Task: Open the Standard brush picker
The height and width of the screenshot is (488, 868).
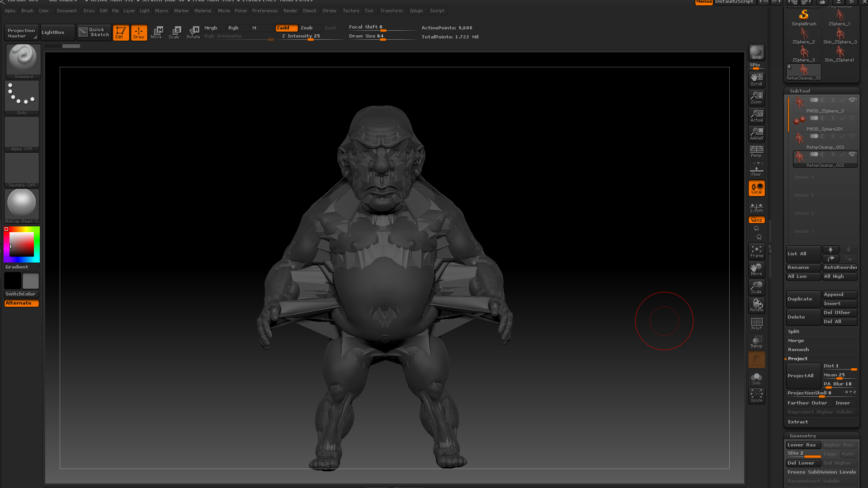Action: click(x=23, y=61)
